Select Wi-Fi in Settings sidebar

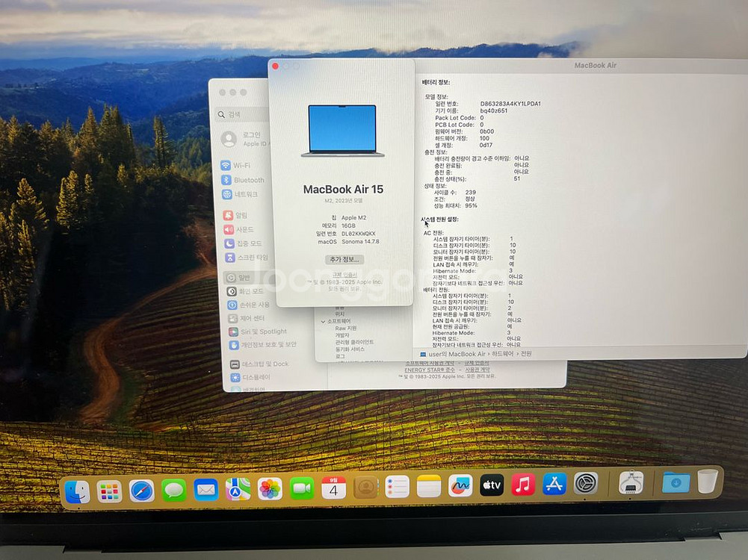pyautogui.click(x=235, y=165)
